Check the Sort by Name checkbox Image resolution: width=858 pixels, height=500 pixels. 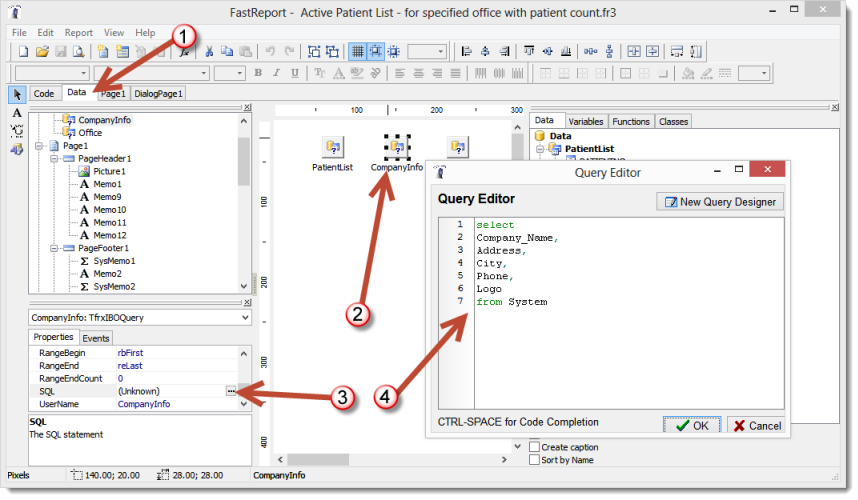point(535,460)
